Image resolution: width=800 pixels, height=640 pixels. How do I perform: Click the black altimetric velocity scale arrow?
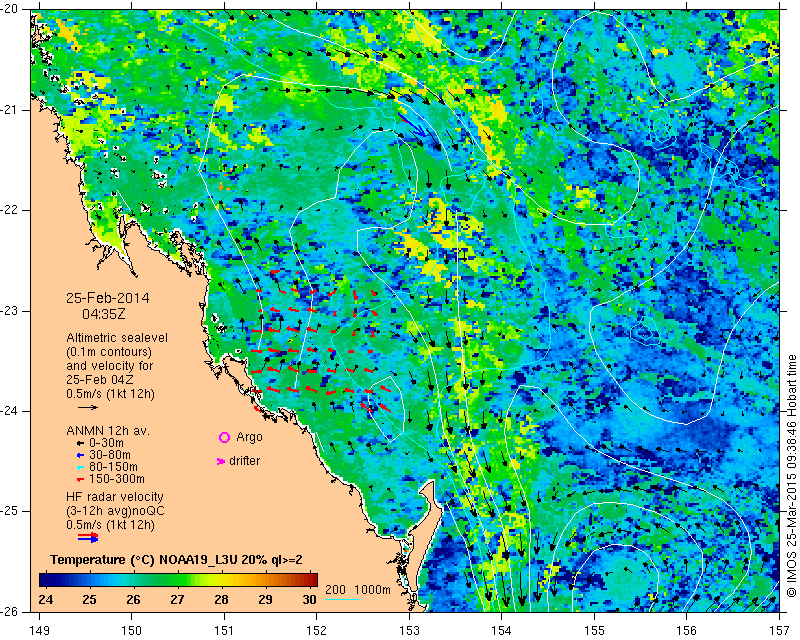[88, 407]
